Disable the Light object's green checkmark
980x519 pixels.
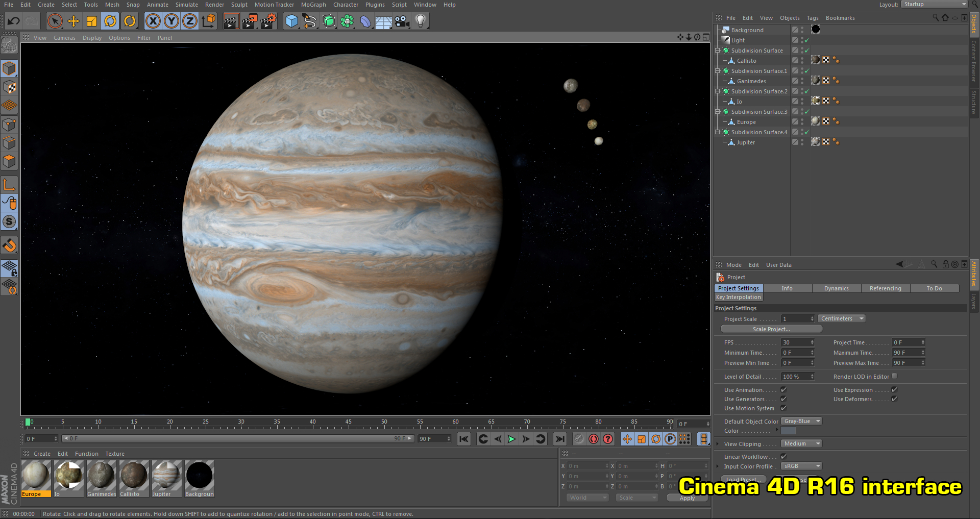pyautogui.click(x=806, y=40)
